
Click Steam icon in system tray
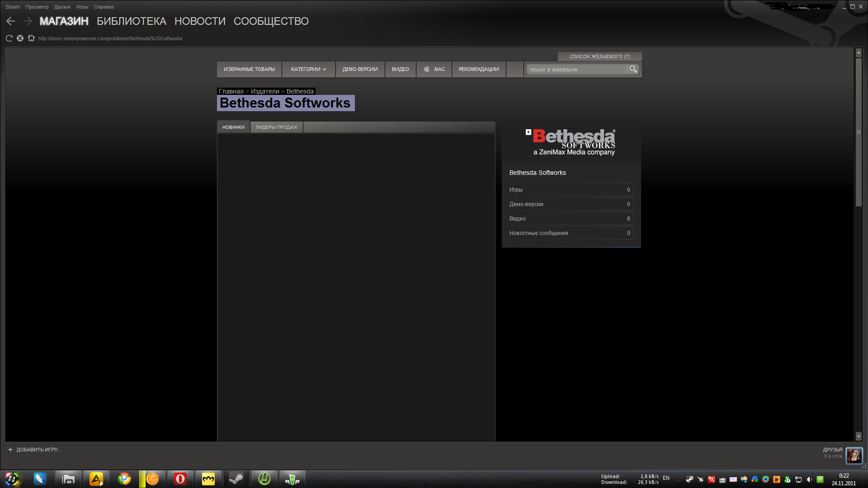[x=690, y=479]
